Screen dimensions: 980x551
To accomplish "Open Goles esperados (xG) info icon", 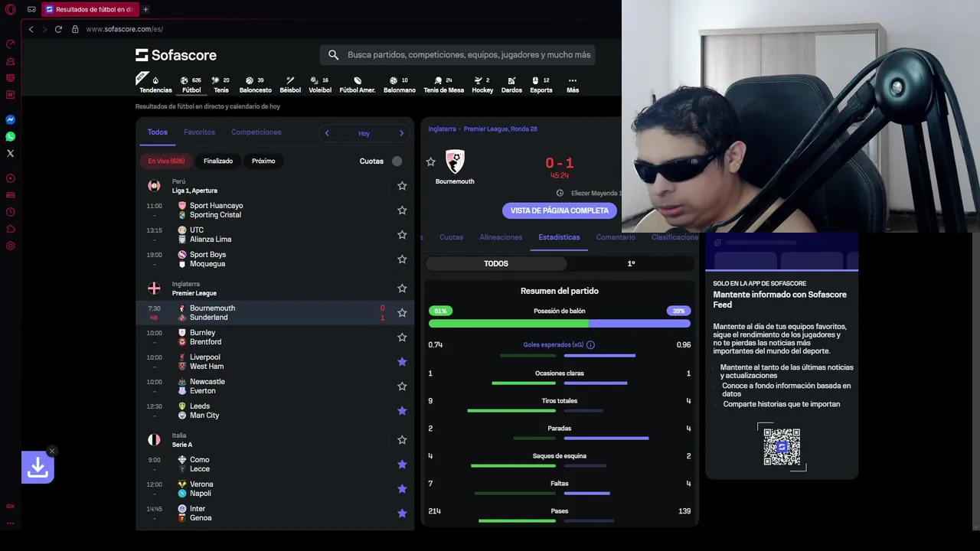I will click(x=590, y=345).
